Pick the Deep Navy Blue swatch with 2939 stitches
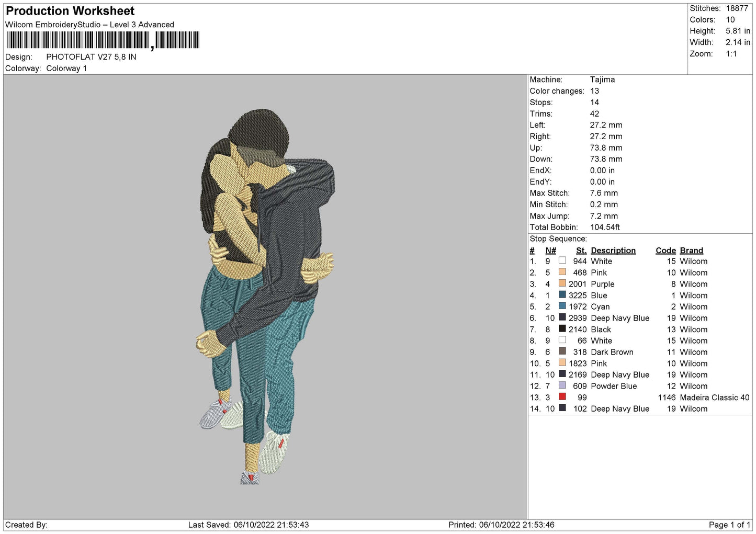This screenshot has height=534, width=756. click(562, 317)
